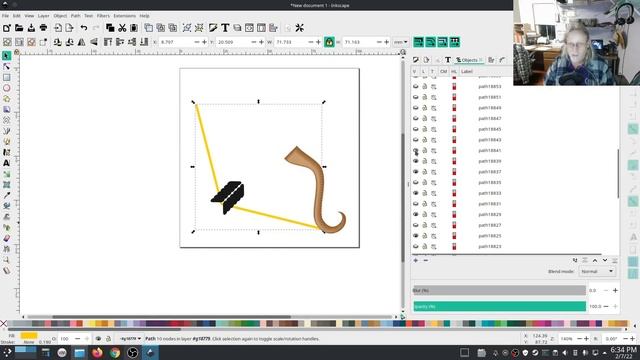
Task: Flip selection vertically icon
Action: pos(94,42)
